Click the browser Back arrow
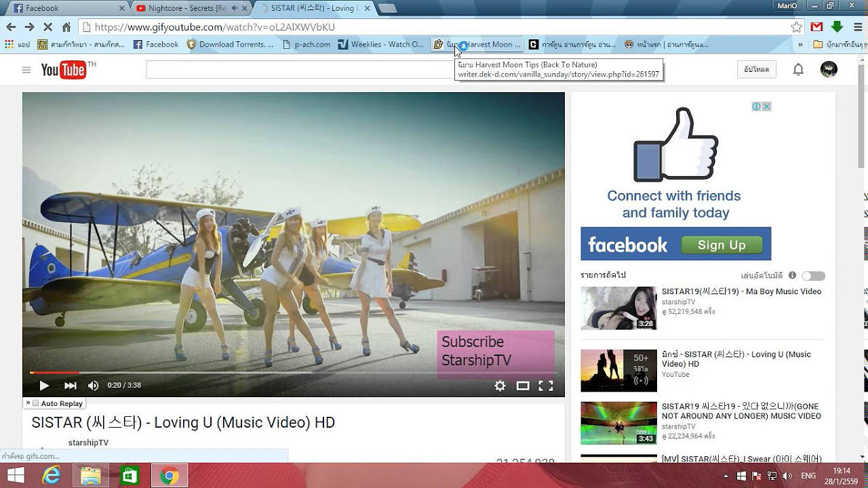This screenshot has width=868, height=488. 11,27
